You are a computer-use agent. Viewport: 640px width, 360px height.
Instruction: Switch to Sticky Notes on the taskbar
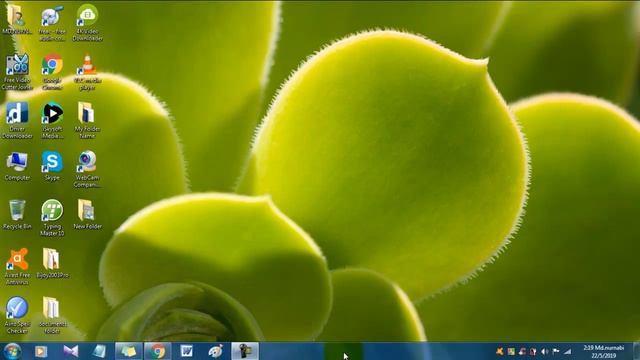129,351
